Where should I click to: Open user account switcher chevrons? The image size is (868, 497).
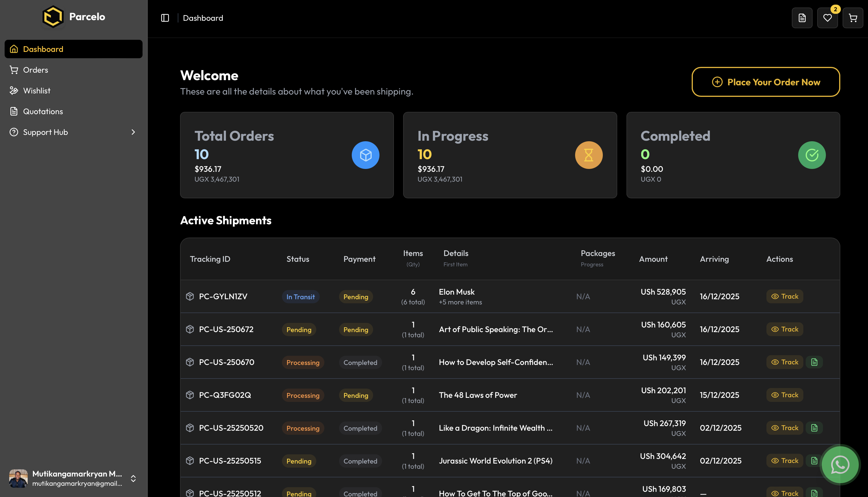133,478
